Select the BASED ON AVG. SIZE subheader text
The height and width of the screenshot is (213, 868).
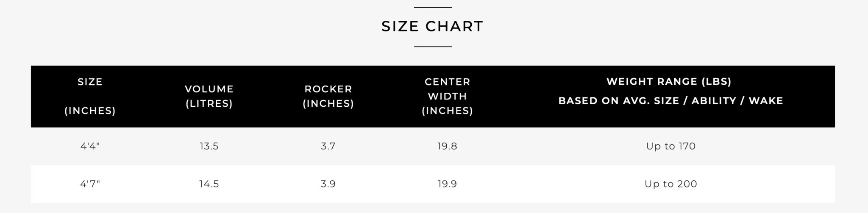[670, 101]
